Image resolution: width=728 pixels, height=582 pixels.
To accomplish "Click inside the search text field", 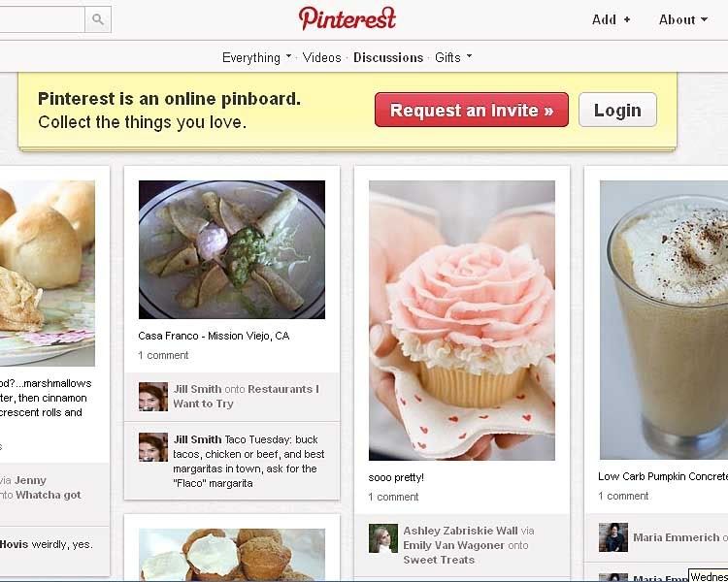I will [x=42, y=19].
